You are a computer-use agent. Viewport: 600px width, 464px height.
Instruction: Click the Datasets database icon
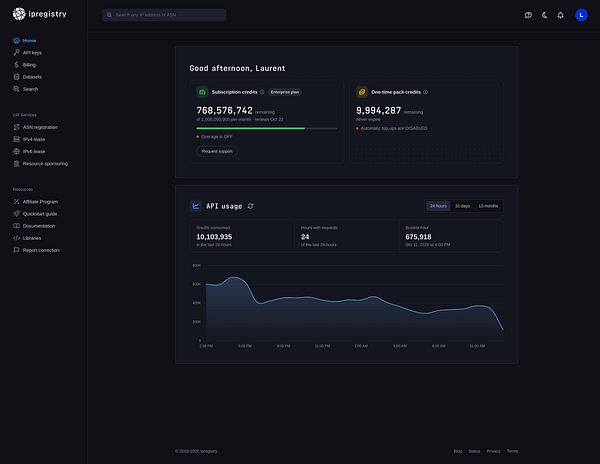click(16, 77)
